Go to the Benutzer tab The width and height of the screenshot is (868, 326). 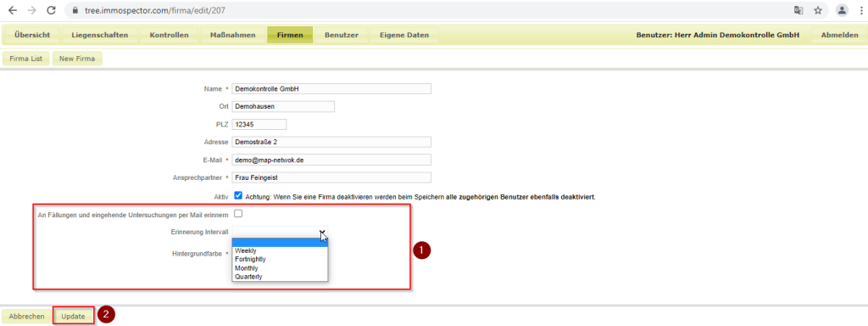[341, 35]
